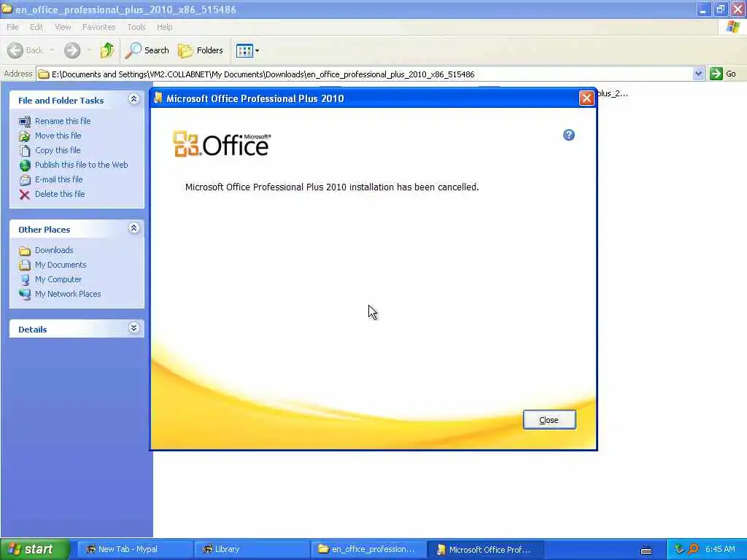747x560 pixels.
Task: Click the My Computer icon
Action: pos(25,280)
